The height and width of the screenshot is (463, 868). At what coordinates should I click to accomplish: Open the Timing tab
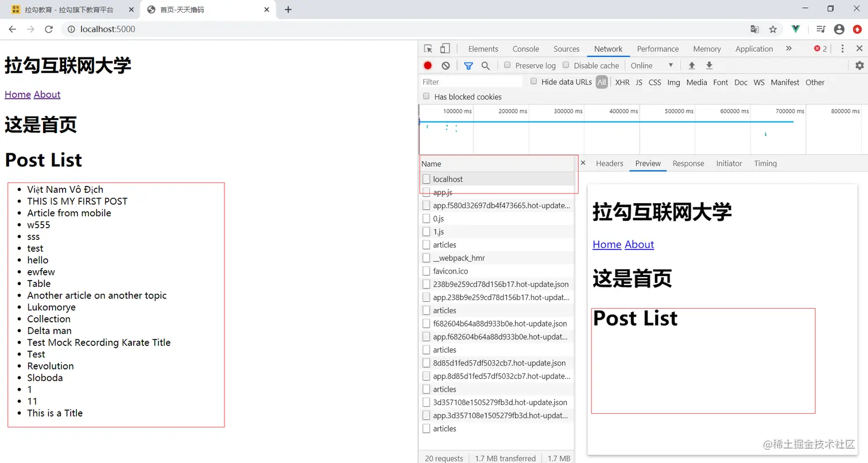tap(765, 164)
